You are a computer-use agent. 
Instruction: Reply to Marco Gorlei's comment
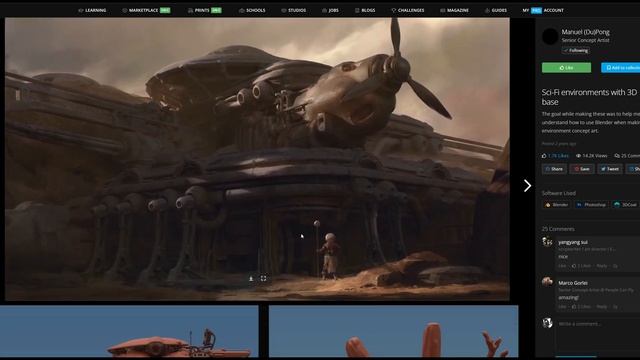[x=602, y=307]
